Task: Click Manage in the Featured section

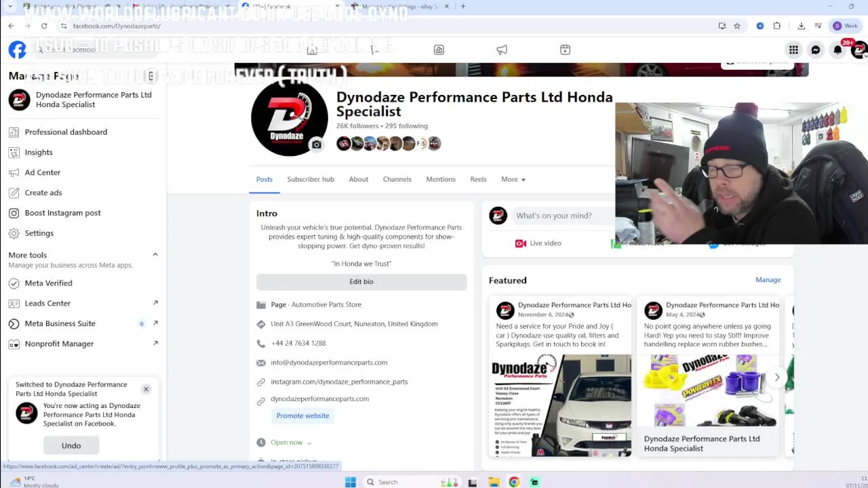Action: click(768, 280)
